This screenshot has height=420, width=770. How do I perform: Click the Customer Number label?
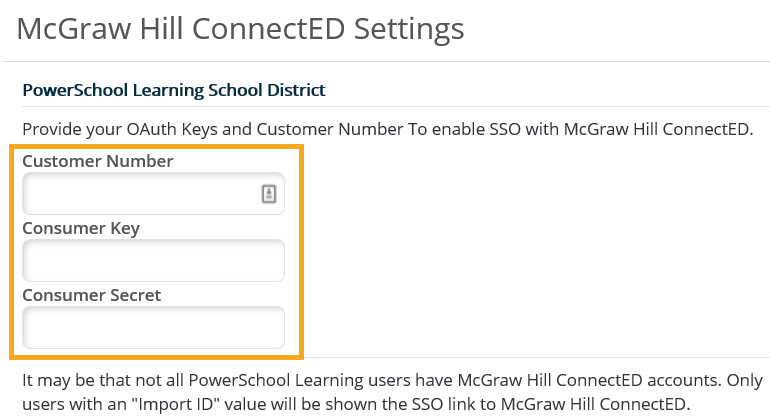[x=98, y=161]
